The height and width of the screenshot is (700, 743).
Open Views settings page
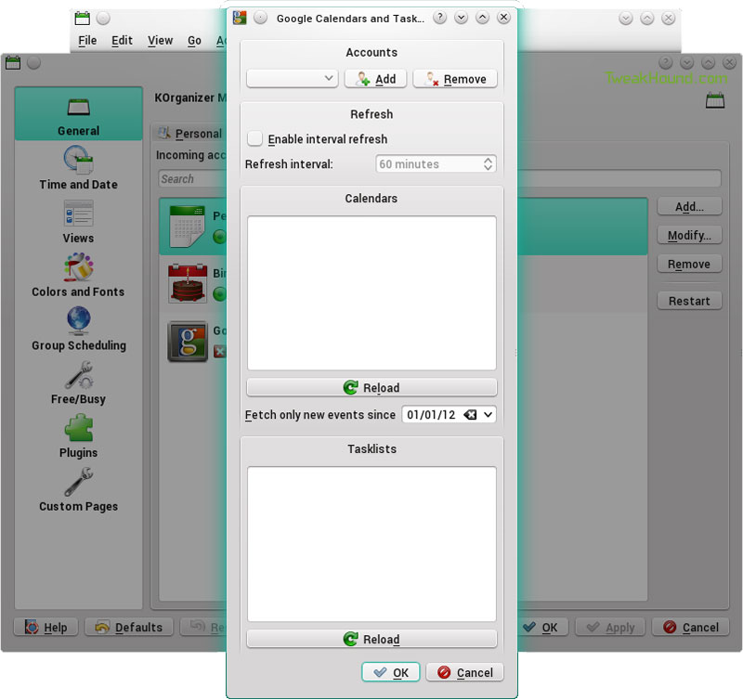point(79,222)
